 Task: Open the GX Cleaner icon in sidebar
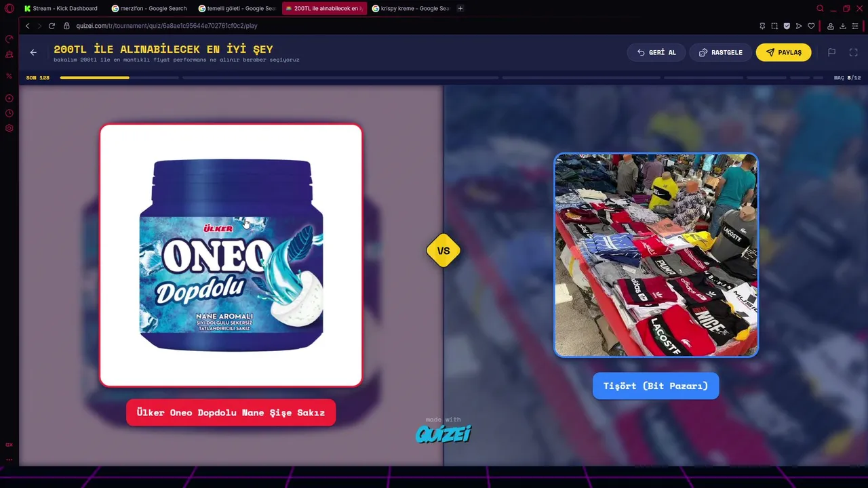tap(9, 54)
